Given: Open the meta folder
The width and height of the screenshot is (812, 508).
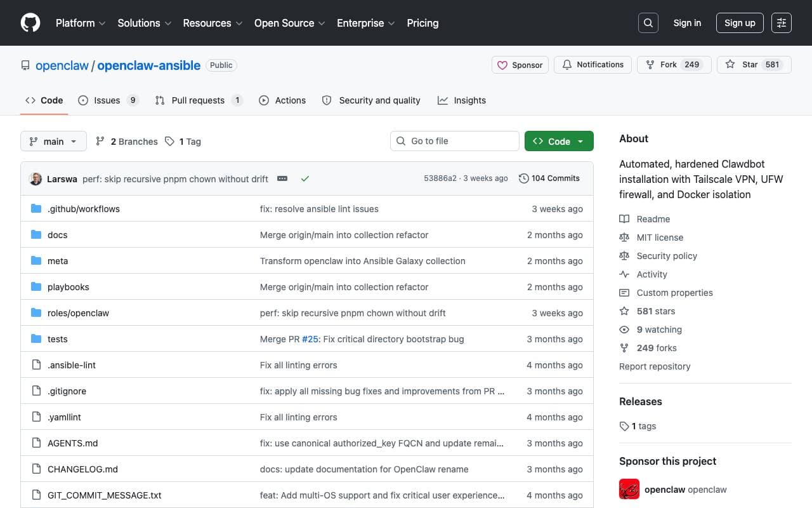Looking at the screenshot, I should pyautogui.click(x=58, y=261).
